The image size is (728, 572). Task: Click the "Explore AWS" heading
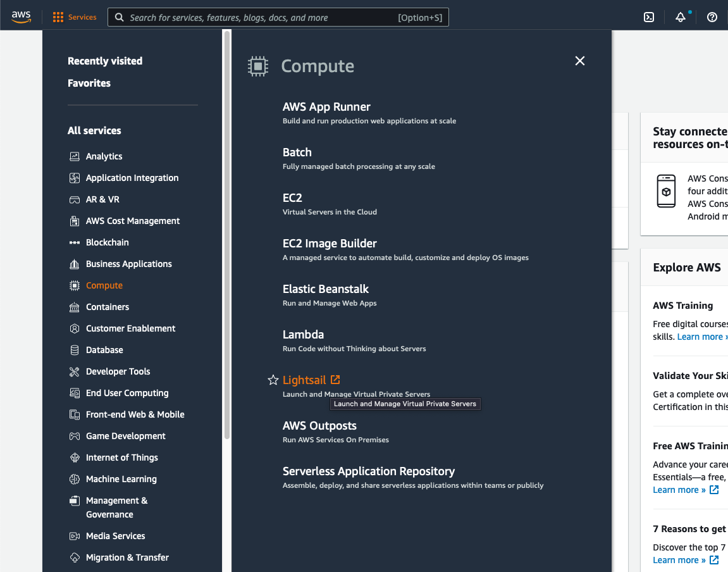(687, 268)
